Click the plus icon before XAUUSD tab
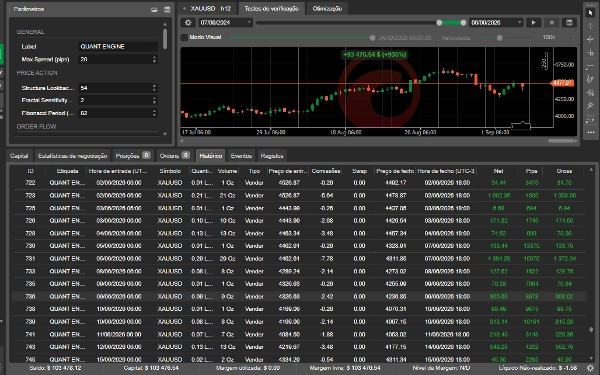Viewport: 600px width, 375px height. click(x=184, y=8)
